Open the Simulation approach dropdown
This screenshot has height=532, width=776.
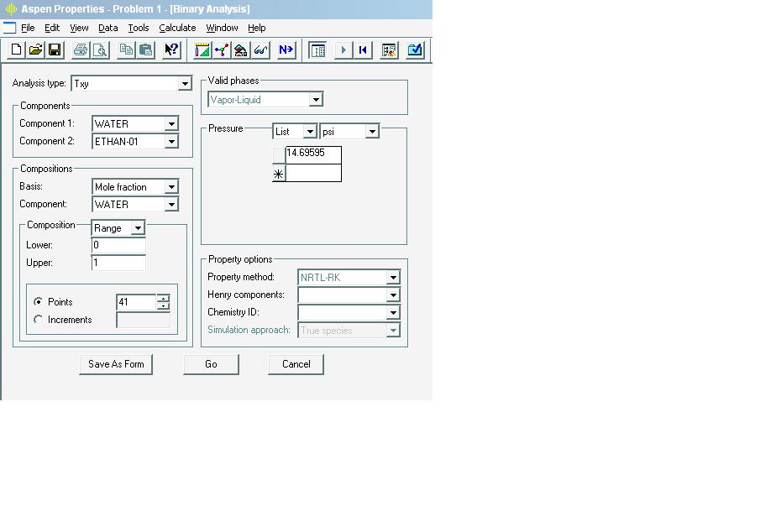[393, 331]
